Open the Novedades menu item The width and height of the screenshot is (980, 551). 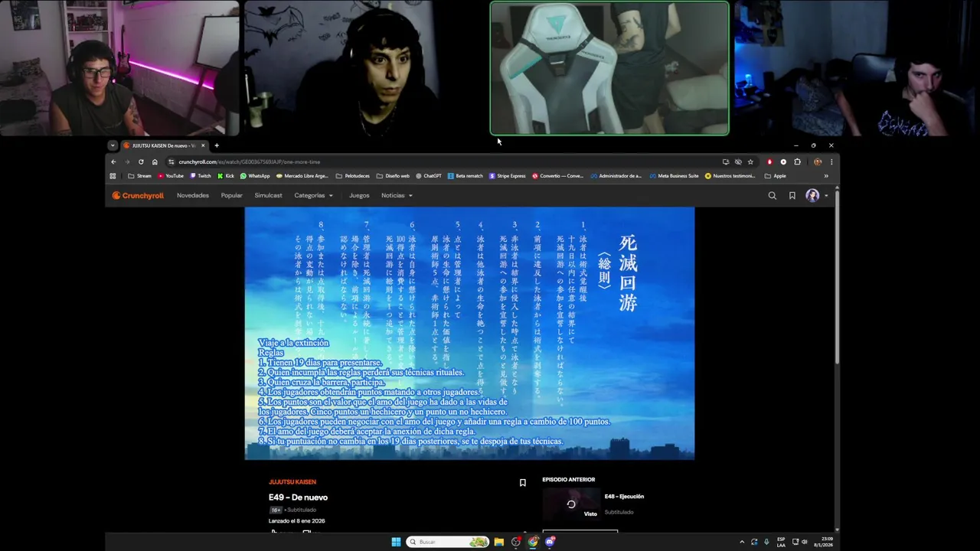pyautogui.click(x=193, y=196)
